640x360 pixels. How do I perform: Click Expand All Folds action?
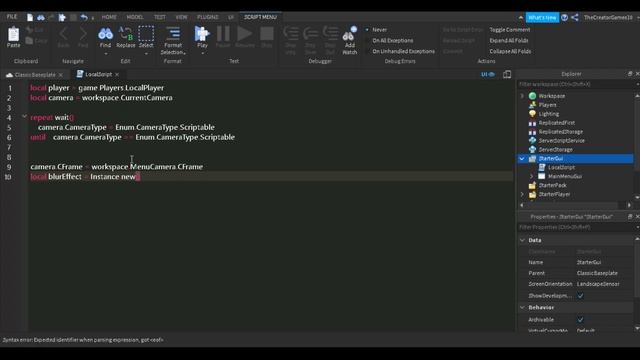[x=509, y=40]
